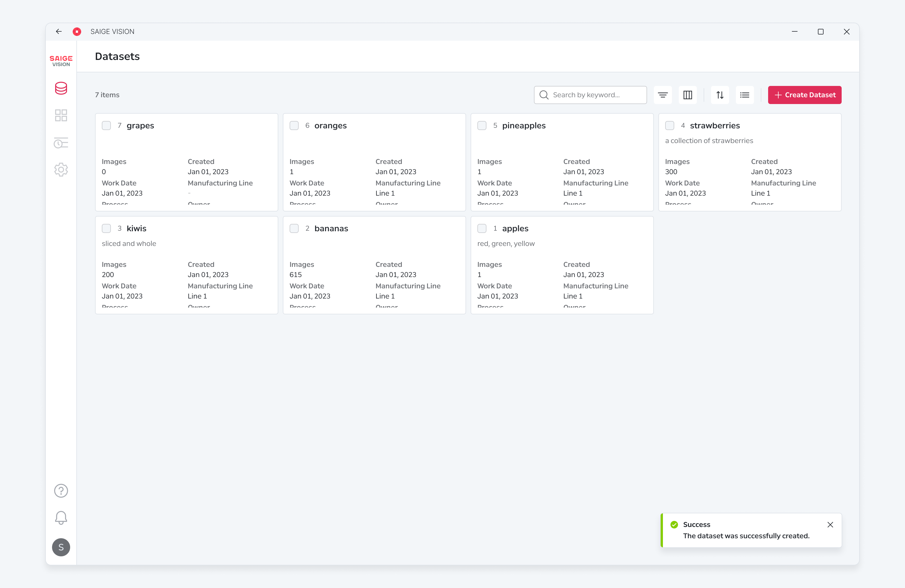Open the filter options icon
Screen dimensions: 905x588
click(663, 95)
